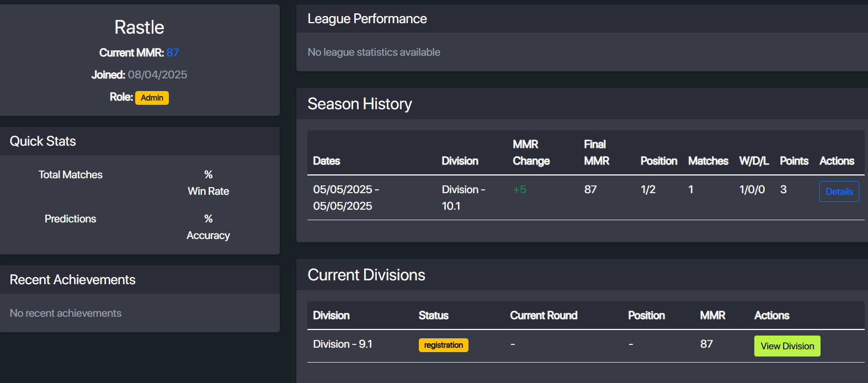Screen dimensions: 868x383
Task: Click the W/D/L column header
Action: [754, 161]
